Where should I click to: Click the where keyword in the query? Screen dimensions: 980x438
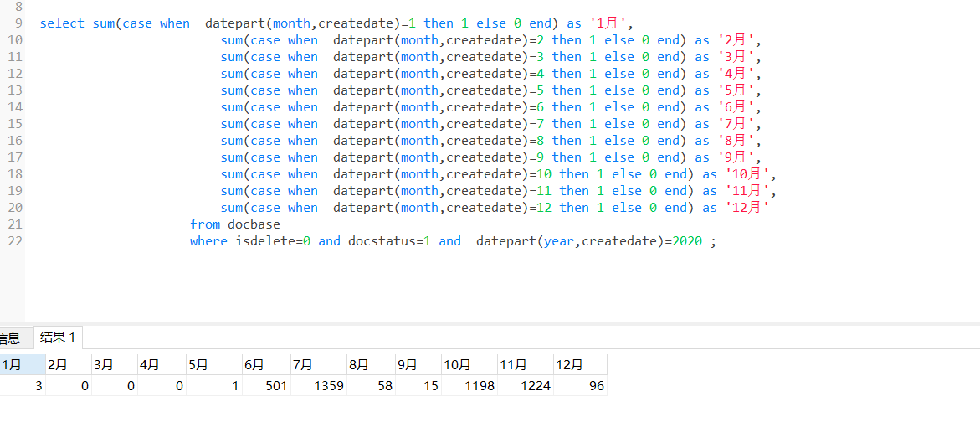tap(208, 241)
